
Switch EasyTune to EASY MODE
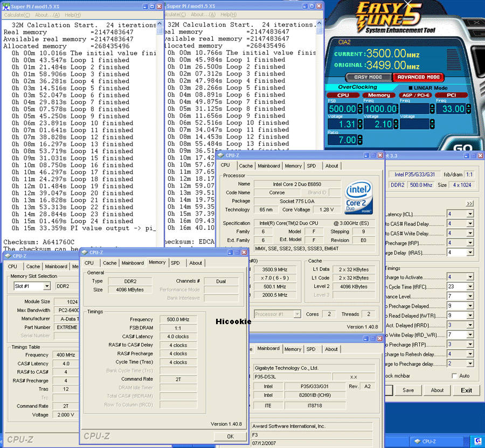coord(368,77)
